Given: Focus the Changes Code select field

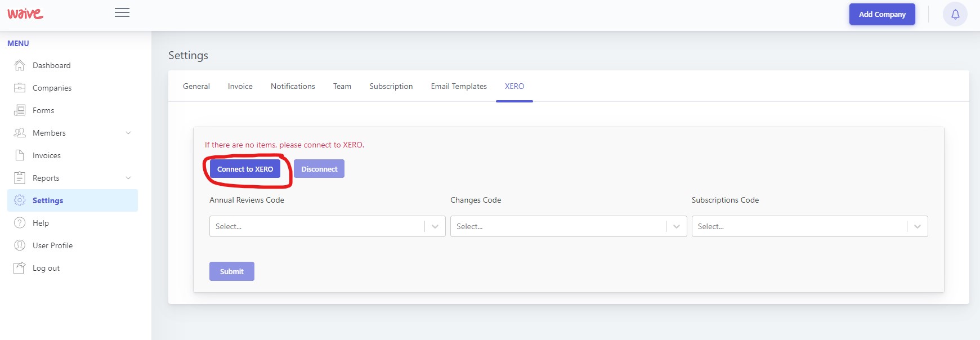Looking at the screenshot, I should [569, 226].
